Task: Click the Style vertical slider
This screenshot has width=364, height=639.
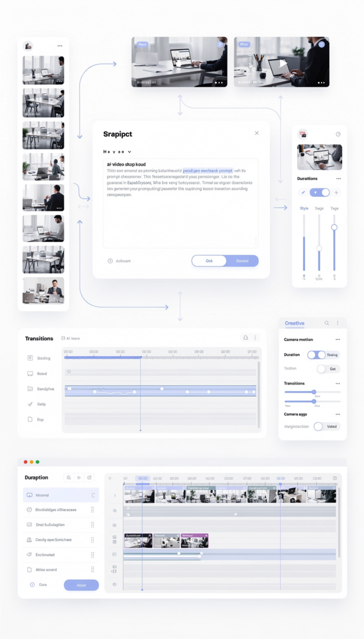Action: tap(304, 243)
